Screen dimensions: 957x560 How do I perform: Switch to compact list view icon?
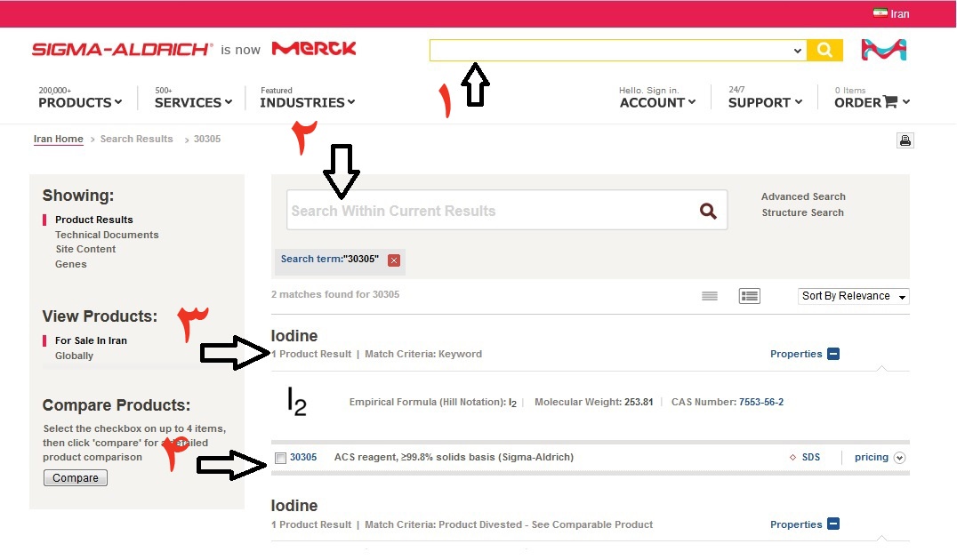tap(710, 296)
